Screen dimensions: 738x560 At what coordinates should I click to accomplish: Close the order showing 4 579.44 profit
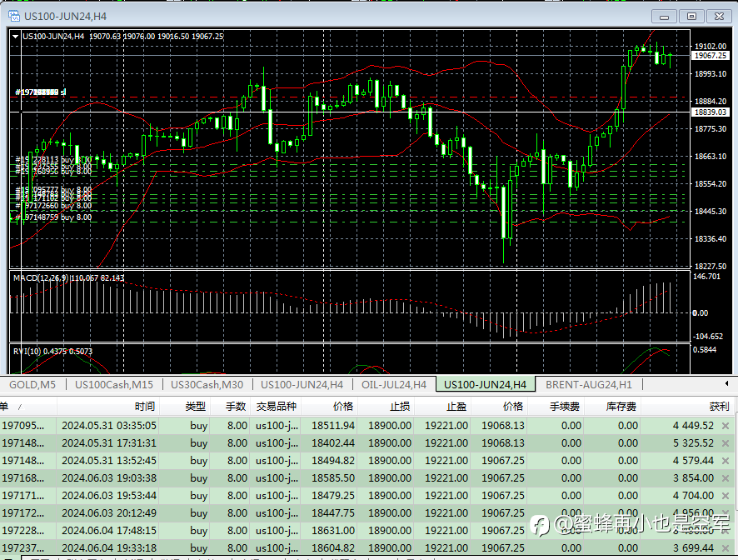click(x=725, y=461)
